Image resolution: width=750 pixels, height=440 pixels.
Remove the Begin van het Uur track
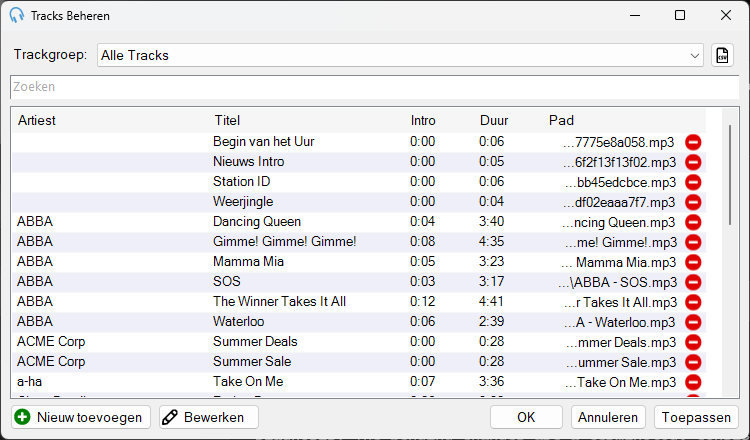coord(693,142)
